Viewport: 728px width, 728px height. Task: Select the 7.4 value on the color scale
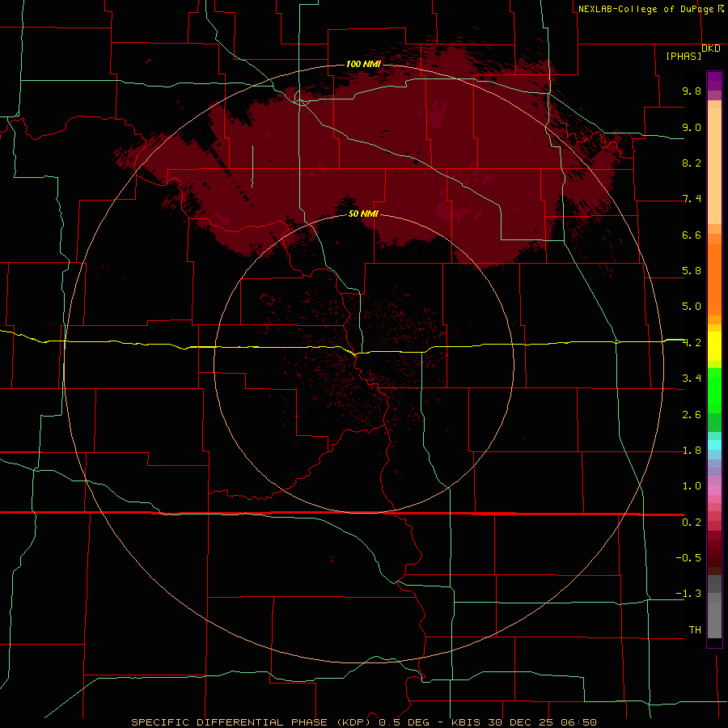692,199
